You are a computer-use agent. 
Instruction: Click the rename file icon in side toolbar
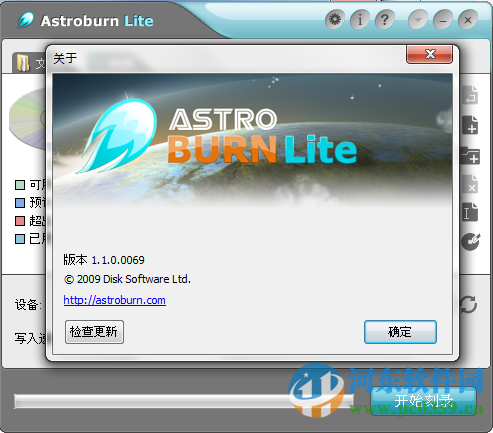[x=470, y=212]
